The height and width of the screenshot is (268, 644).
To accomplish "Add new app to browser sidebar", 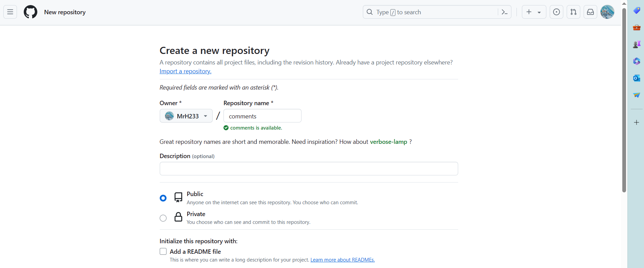I will coord(637,122).
